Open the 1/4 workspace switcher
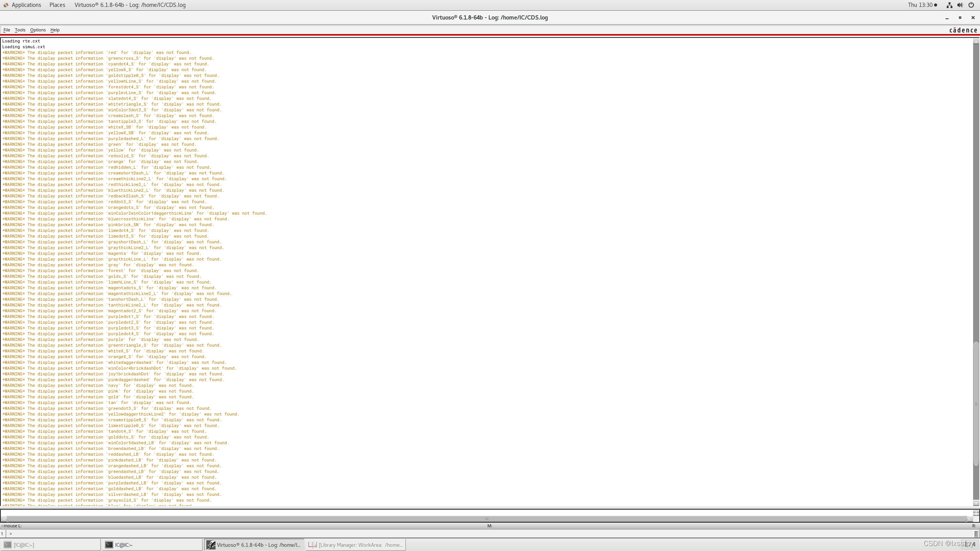The height and width of the screenshot is (551, 980). [x=970, y=544]
